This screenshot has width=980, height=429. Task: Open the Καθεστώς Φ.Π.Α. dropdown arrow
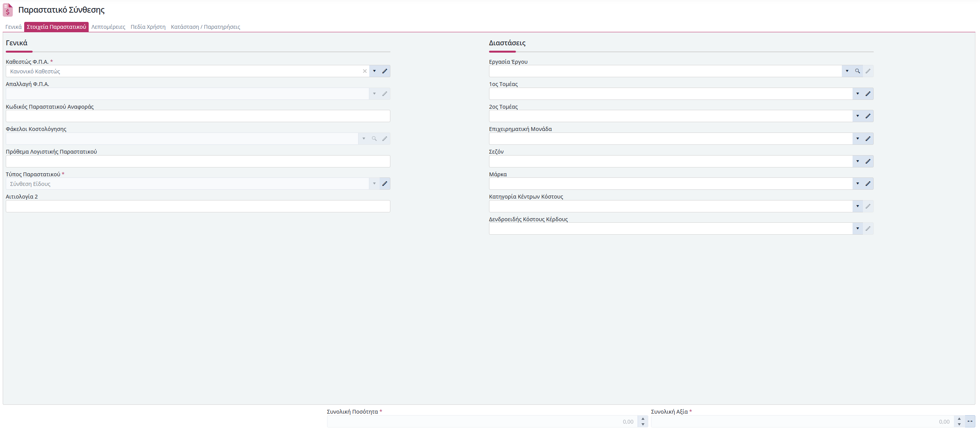point(374,71)
